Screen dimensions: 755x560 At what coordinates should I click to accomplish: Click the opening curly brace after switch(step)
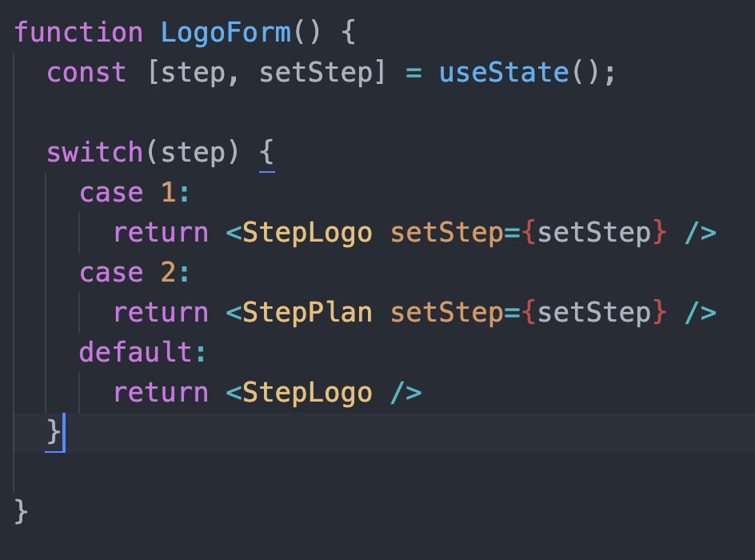pos(266,153)
